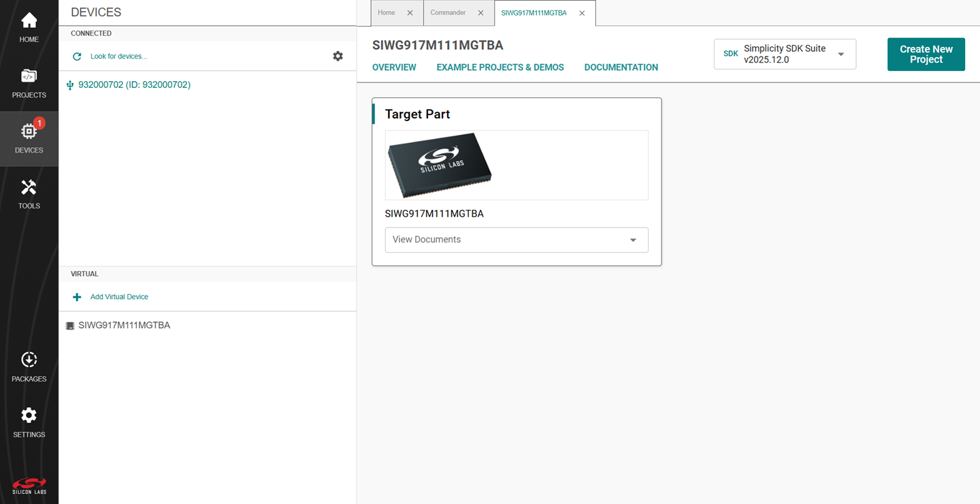Image resolution: width=980 pixels, height=504 pixels.
Task: Switch to the Commander tab
Action: click(x=448, y=13)
